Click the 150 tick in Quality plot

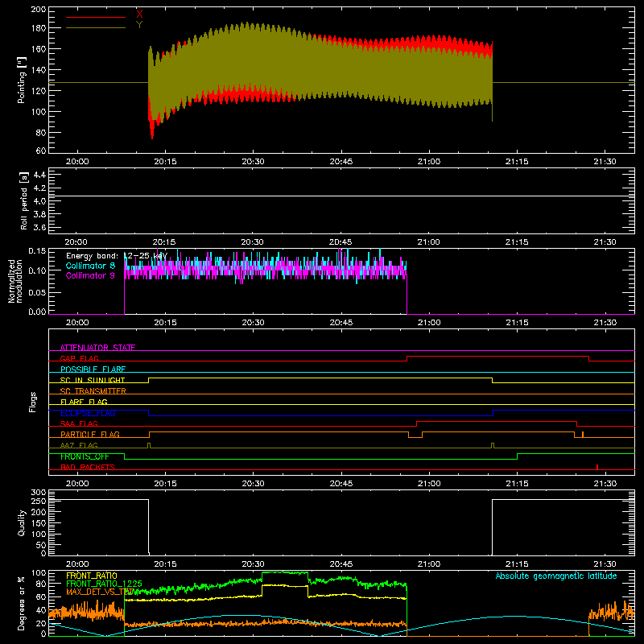coord(39,523)
